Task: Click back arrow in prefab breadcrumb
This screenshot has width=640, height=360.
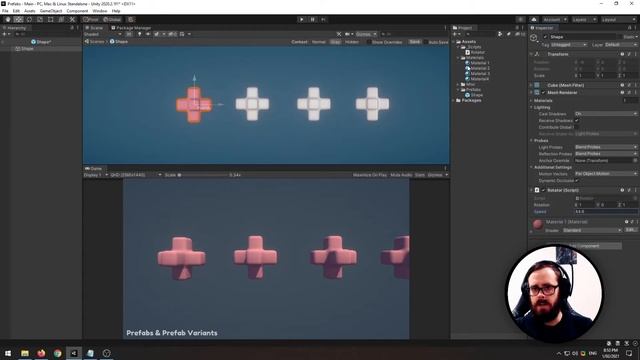Action: click(86, 42)
